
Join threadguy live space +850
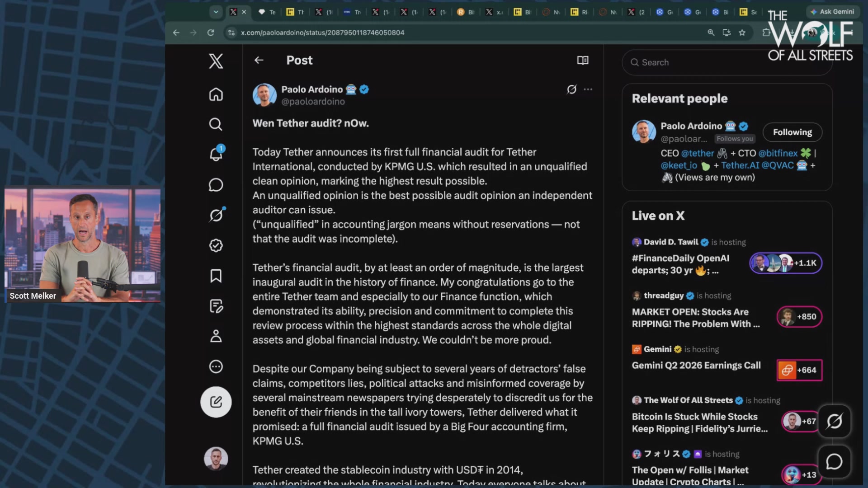tap(799, 317)
